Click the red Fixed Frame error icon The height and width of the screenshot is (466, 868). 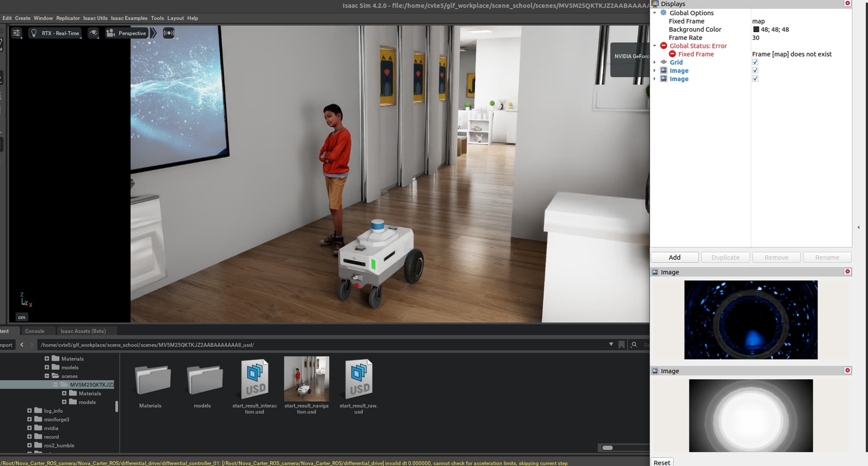click(x=672, y=54)
